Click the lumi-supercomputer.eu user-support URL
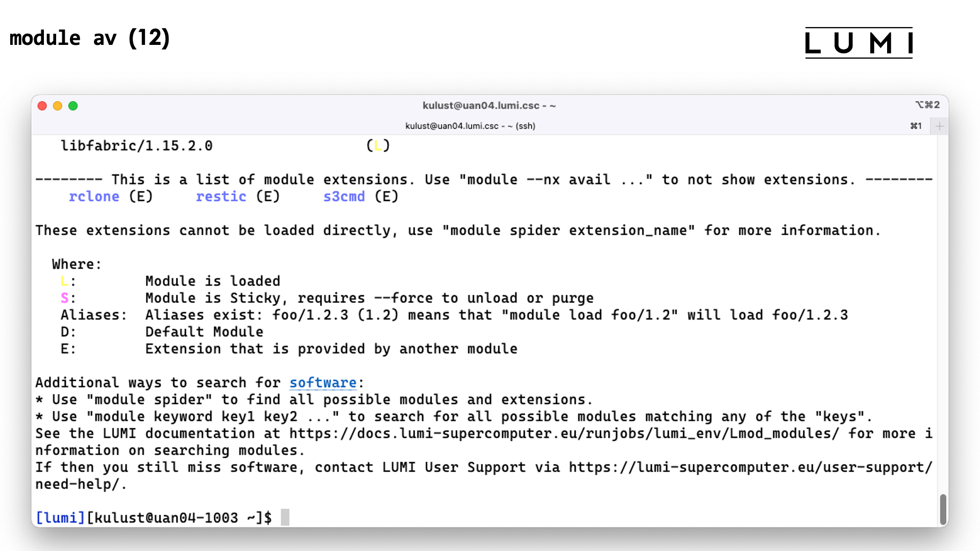 click(750, 467)
